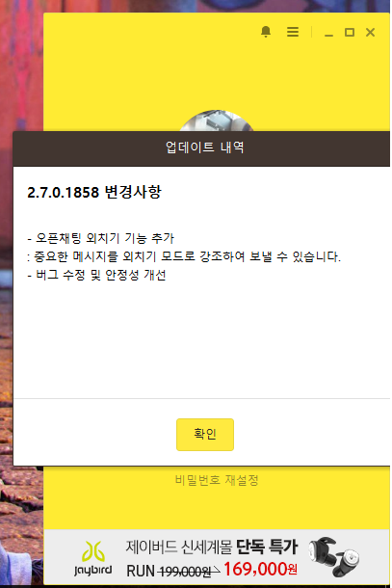Confirm with the 확인 button
The height and width of the screenshot is (588, 392).
pyautogui.click(x=205, y=434)
